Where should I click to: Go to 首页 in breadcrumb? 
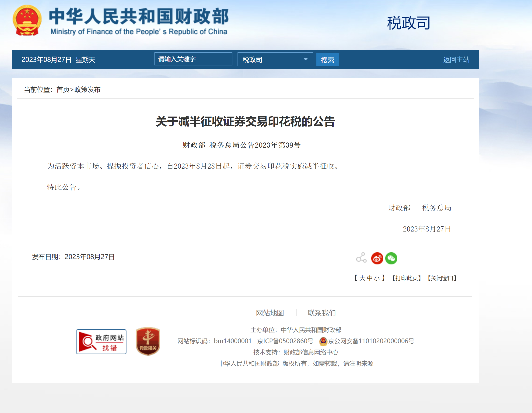(63, 90)
